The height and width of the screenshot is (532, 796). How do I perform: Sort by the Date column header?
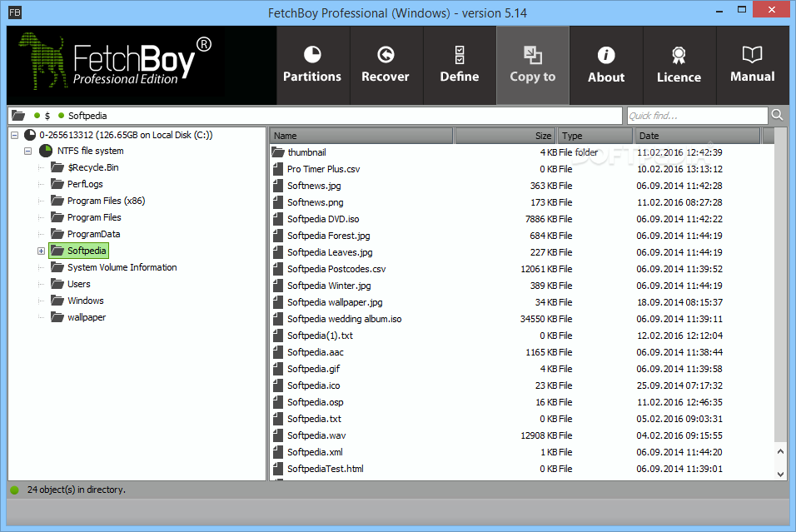(698, 136)
